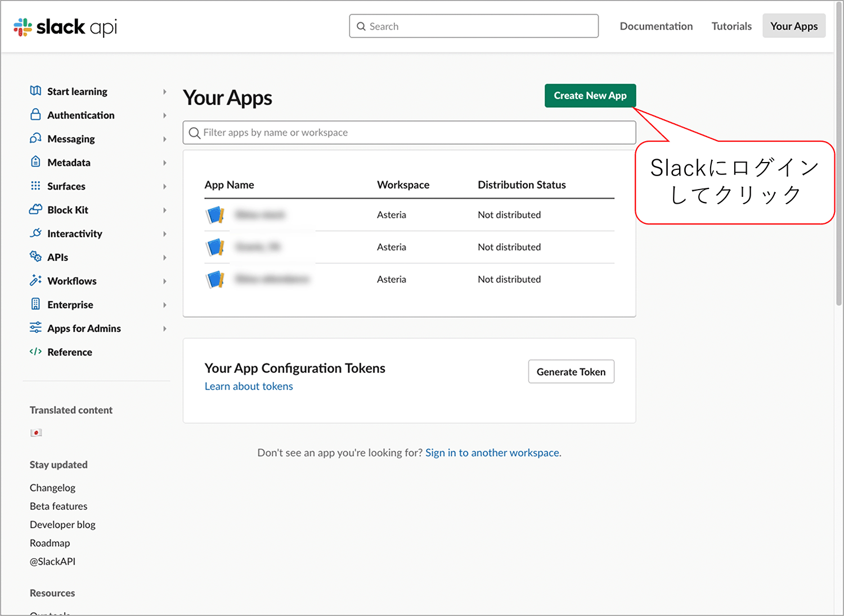Click the Generate Token button

coord(571,371)
